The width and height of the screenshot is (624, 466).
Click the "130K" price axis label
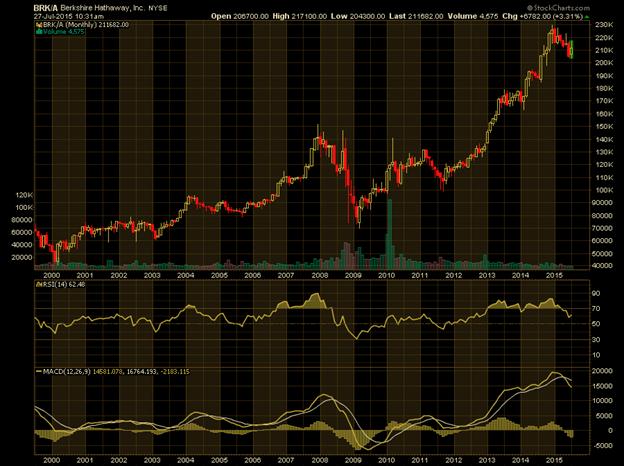coord(604,152)
